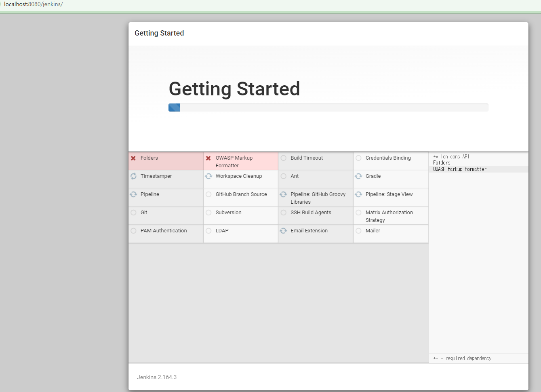541x392 pixels.
Task: Click '** Ionicons API' in the install log
Action: click(x=451, y=157)
